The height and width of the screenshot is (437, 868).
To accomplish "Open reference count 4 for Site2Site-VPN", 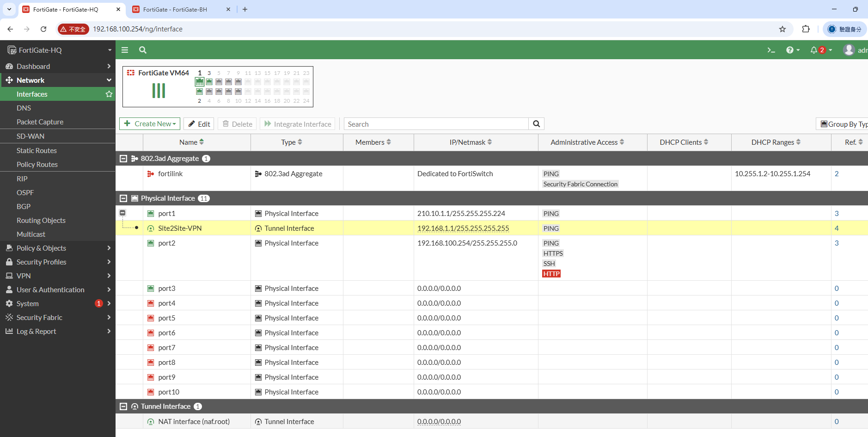I will (x=837, y=228).
